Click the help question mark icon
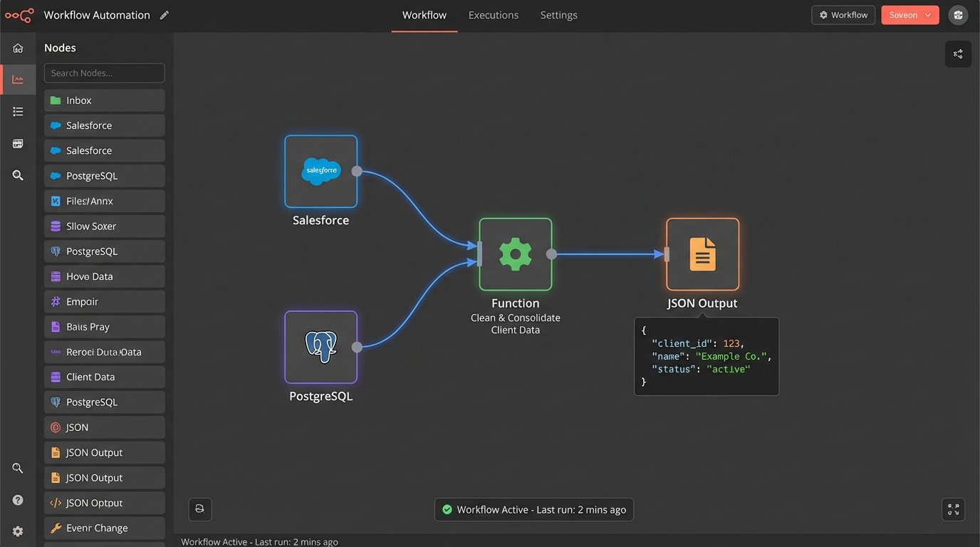Viewport: 980px width, 547px height. point(18,500)
